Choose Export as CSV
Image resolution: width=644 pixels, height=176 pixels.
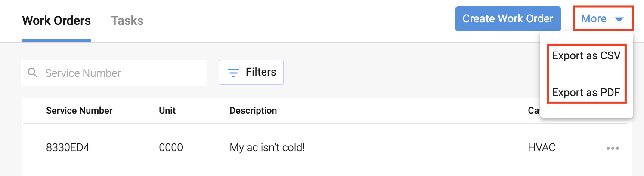point(586,56)
